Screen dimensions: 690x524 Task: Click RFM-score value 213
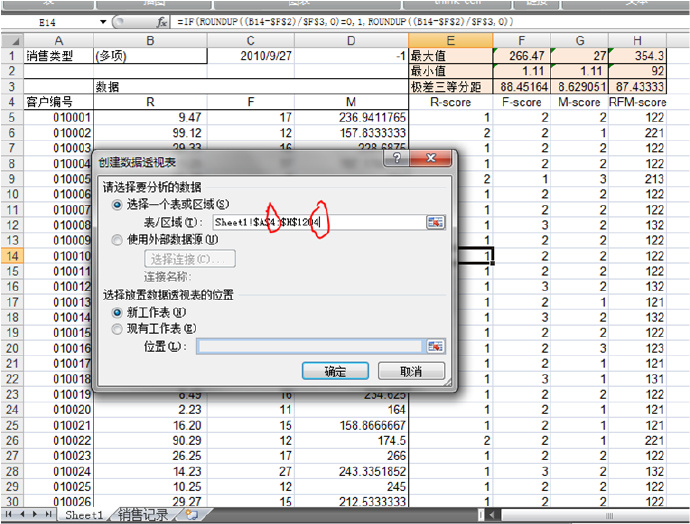tap(637, 179)
